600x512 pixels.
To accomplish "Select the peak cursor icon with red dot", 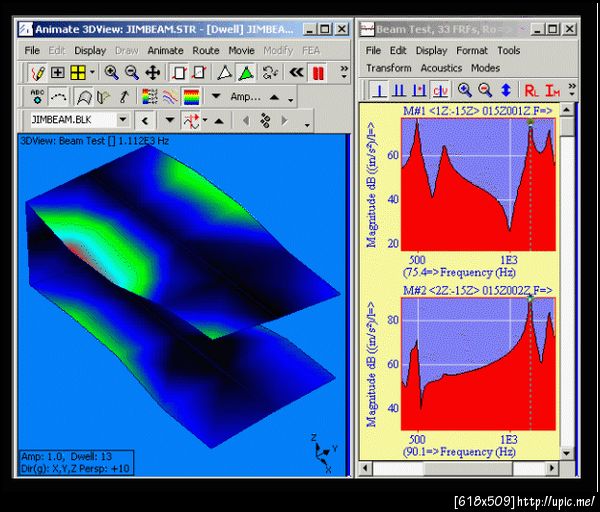I will point(419,90).
